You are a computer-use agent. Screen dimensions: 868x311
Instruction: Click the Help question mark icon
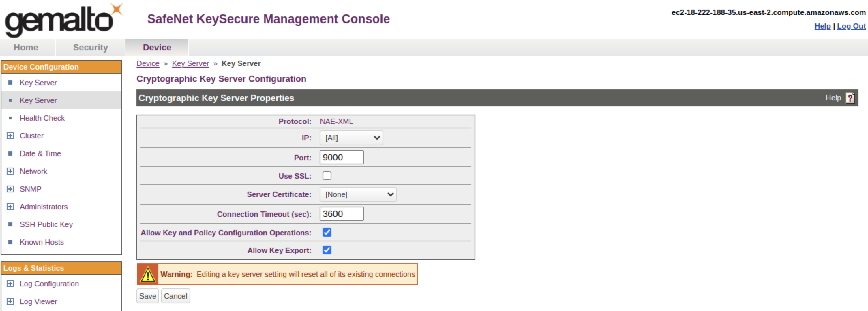(x=850, y=98)
